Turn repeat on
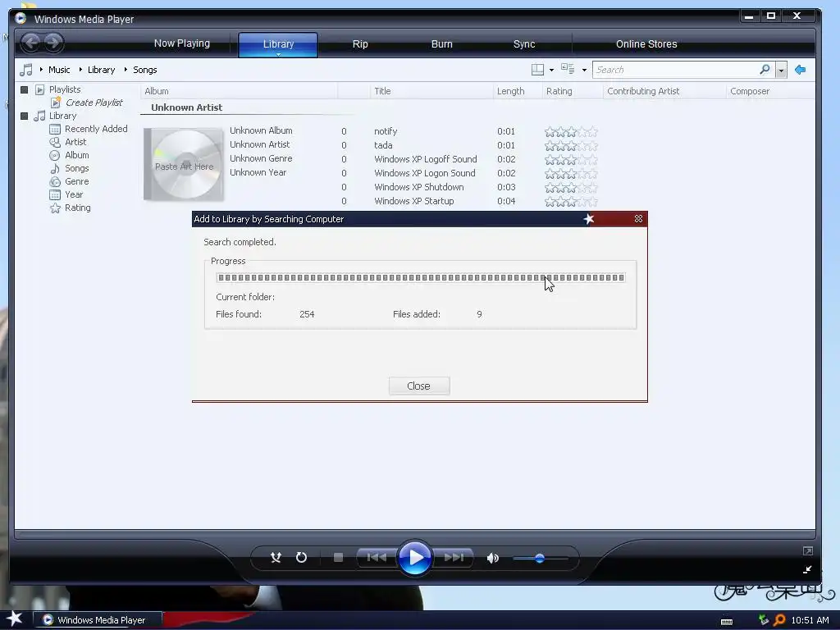 302,558
